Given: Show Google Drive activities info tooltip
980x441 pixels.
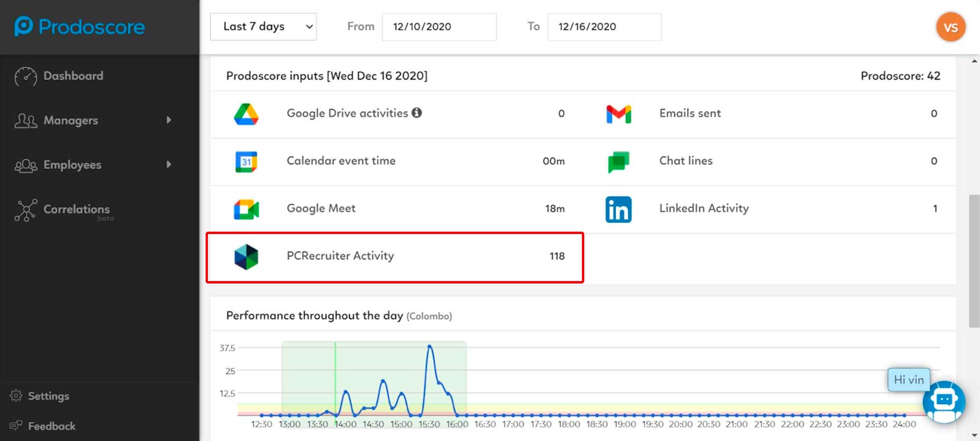Looking at the screenshot, I should point(416,113).
